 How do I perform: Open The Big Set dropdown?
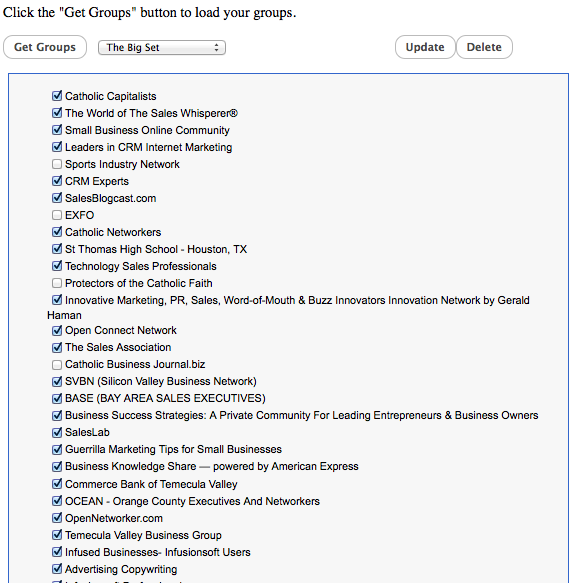coord(162,48)
